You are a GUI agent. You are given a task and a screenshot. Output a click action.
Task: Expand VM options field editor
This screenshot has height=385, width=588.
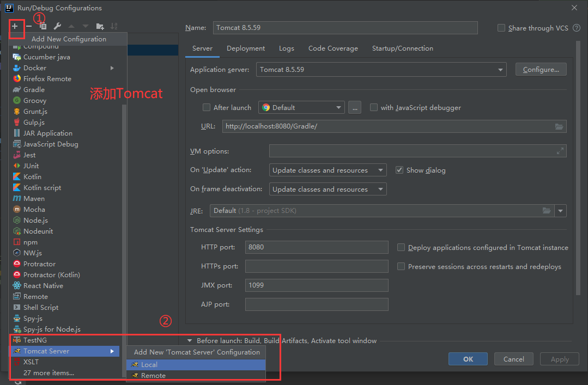click(560, 151)
